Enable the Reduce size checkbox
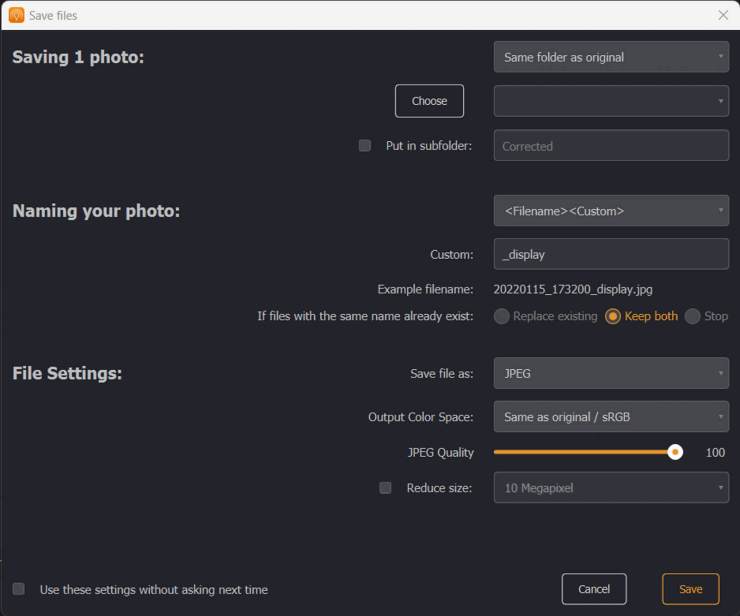The width and height of the screenshot is (740, 616). [x=385, y=487]
